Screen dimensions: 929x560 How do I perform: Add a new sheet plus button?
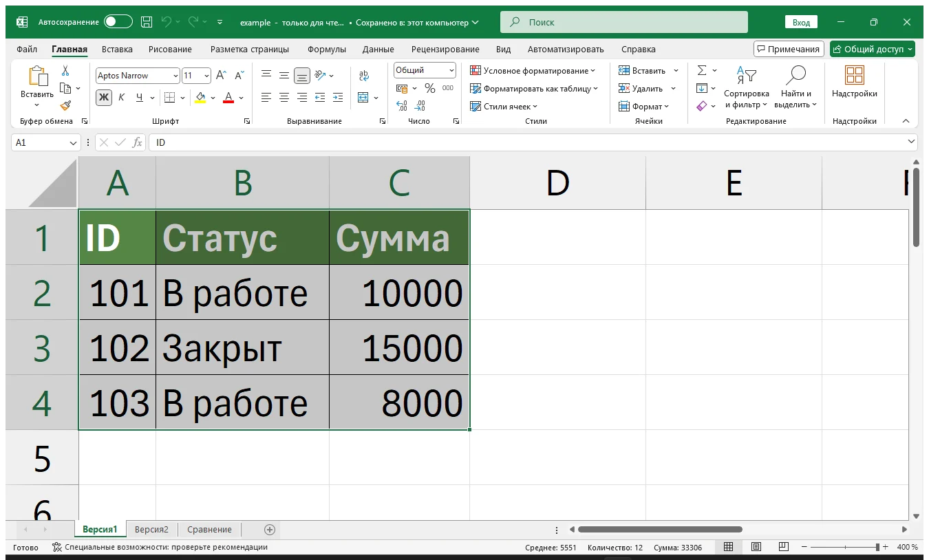pyautogui.click(x=270, y=530)
